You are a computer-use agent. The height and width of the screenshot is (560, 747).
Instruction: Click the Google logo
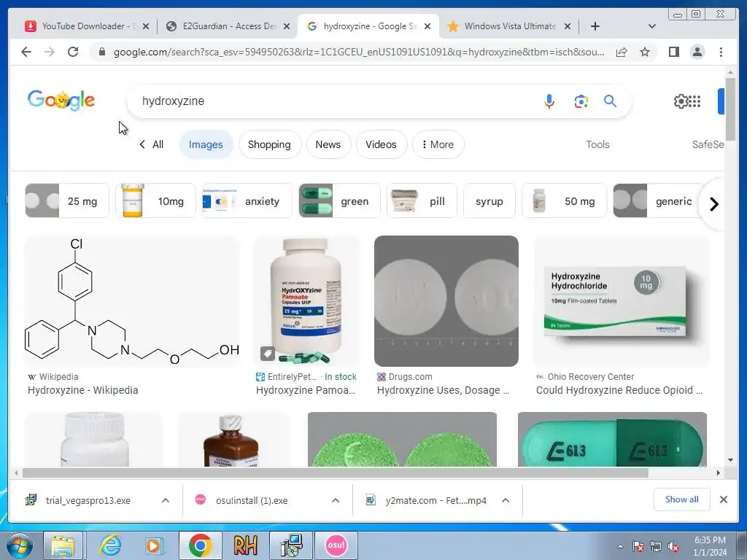[x=61, y=100]
